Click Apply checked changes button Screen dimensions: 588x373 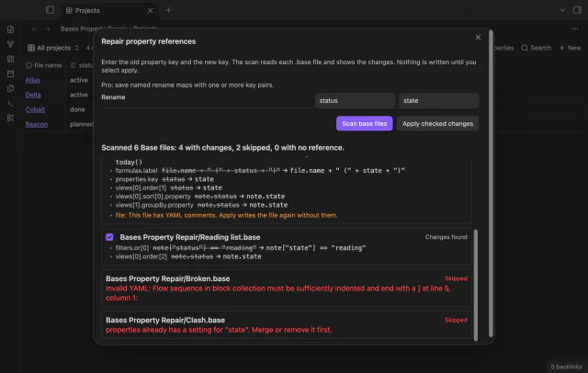(437, 124)
